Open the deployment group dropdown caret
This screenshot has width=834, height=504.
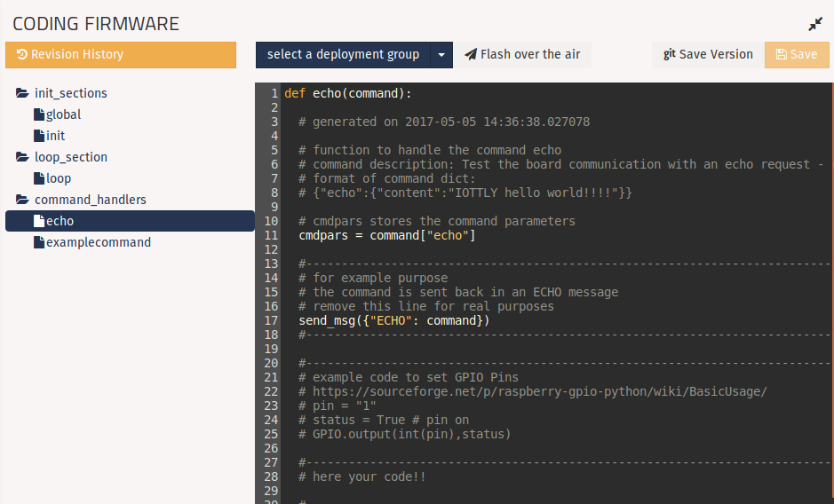point(441,55)
